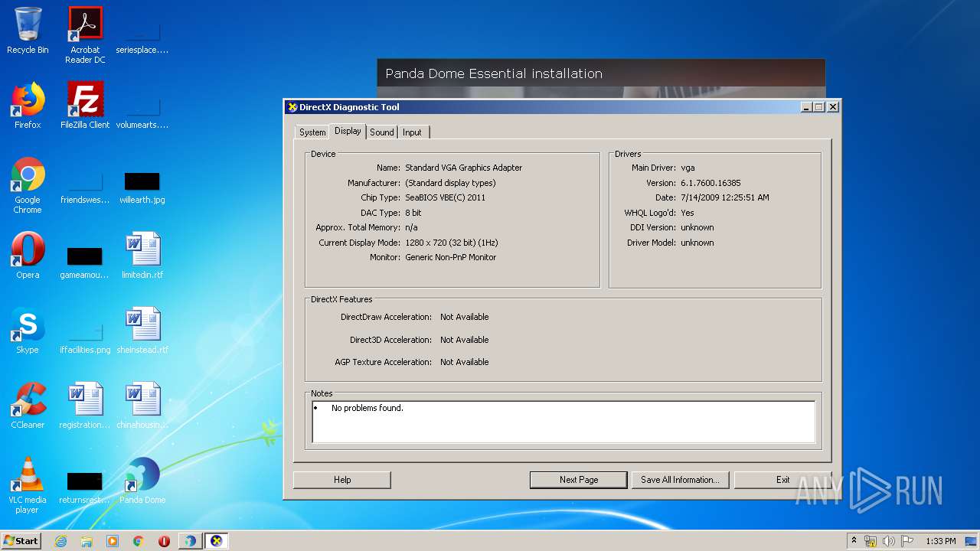Select limitedin.rtf document icon
This screenshot has height=551, width=980.
click(x=142, y=256)
